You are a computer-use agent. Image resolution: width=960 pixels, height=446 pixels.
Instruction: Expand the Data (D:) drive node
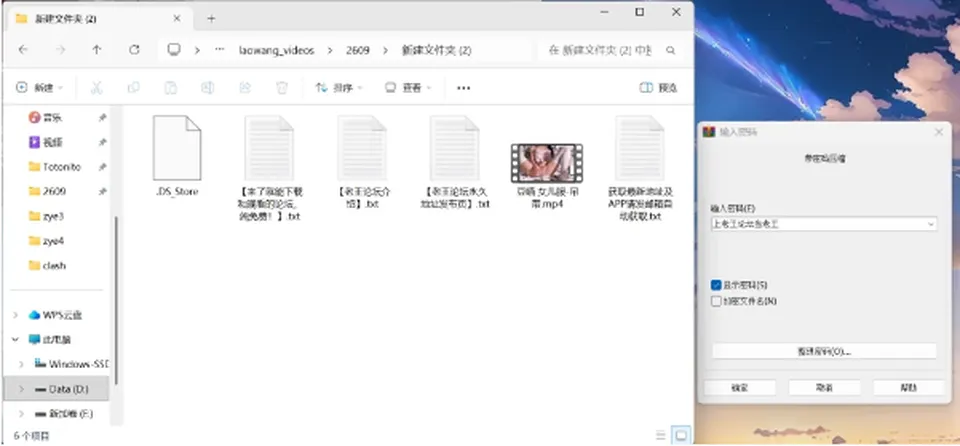click(21, 389)
